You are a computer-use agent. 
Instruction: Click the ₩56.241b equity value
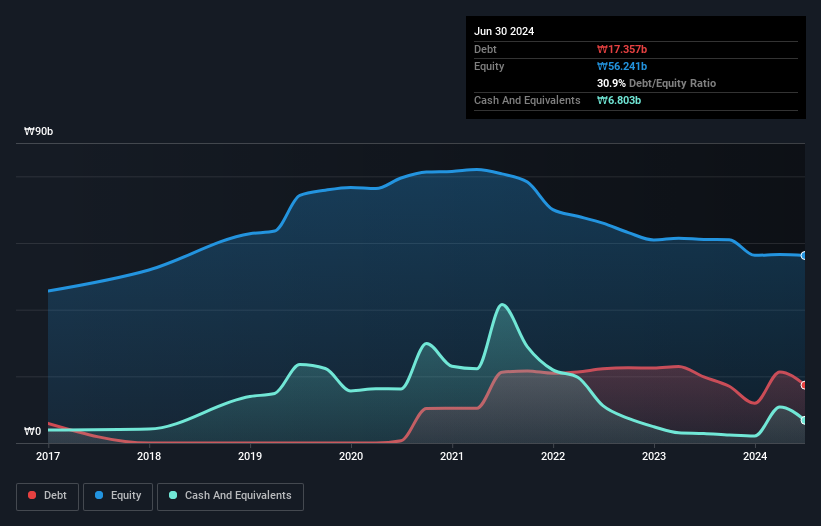coord(622,66)
